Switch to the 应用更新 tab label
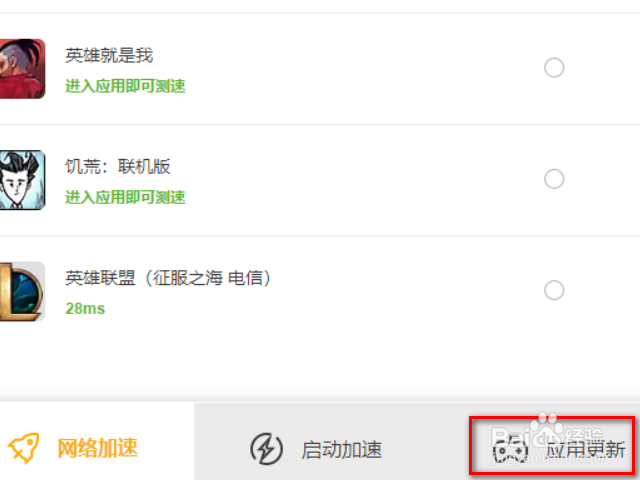The width and height of the screenshot is (640, 480). 585,450
